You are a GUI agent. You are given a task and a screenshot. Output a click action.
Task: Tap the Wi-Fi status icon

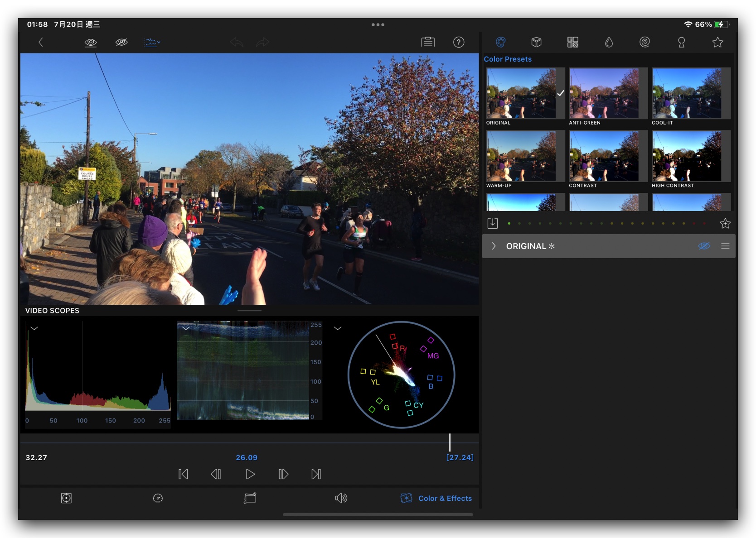coord(688,24)
